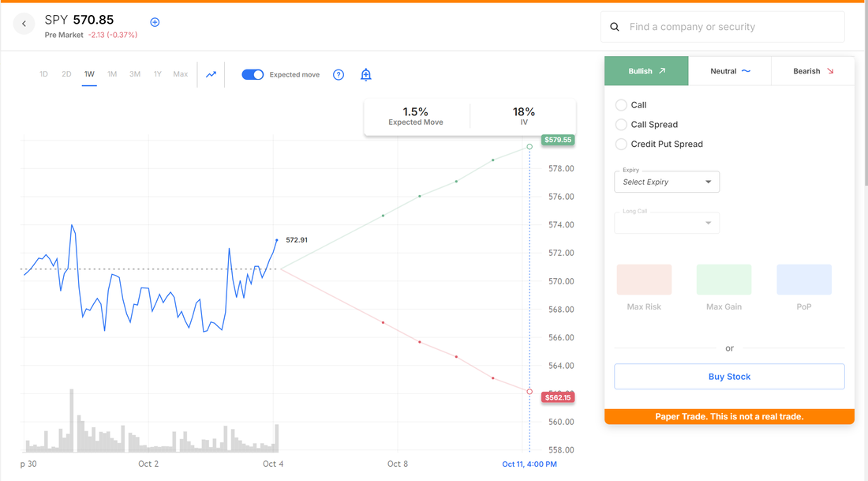Click the Max Risk red box
The width and height of the screenshot is (868, 481).
[644, 280]
